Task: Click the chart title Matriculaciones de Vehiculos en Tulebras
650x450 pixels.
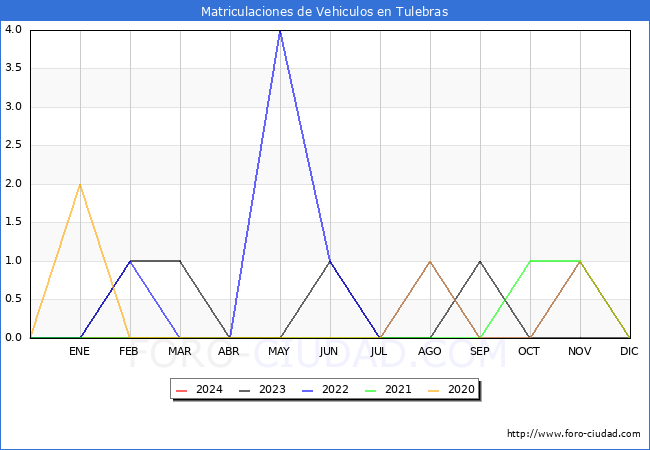Action: click(325, 11)
